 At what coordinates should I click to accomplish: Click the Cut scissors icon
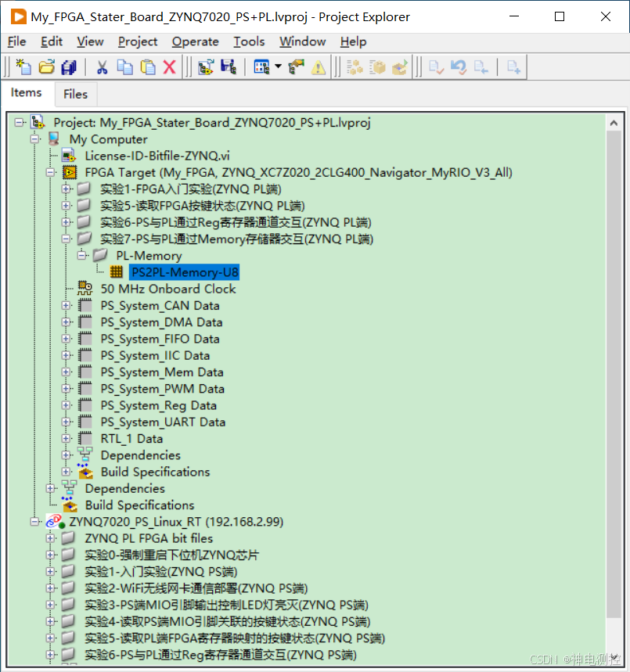click(x=102, y=67)
